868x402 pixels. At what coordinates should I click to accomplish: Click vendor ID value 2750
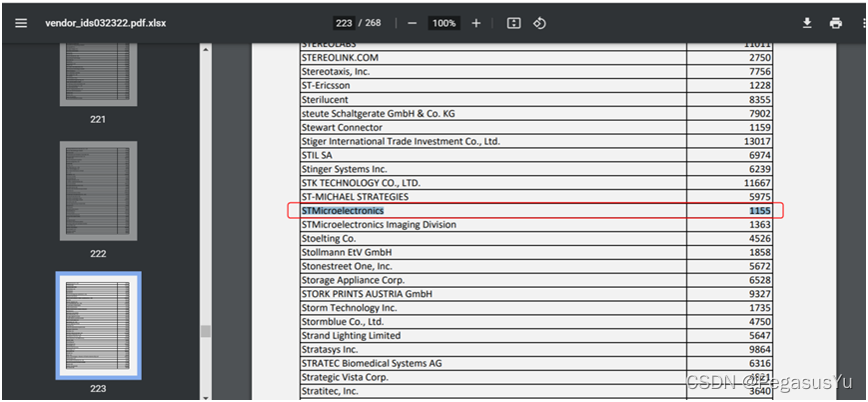coord(760,58)
